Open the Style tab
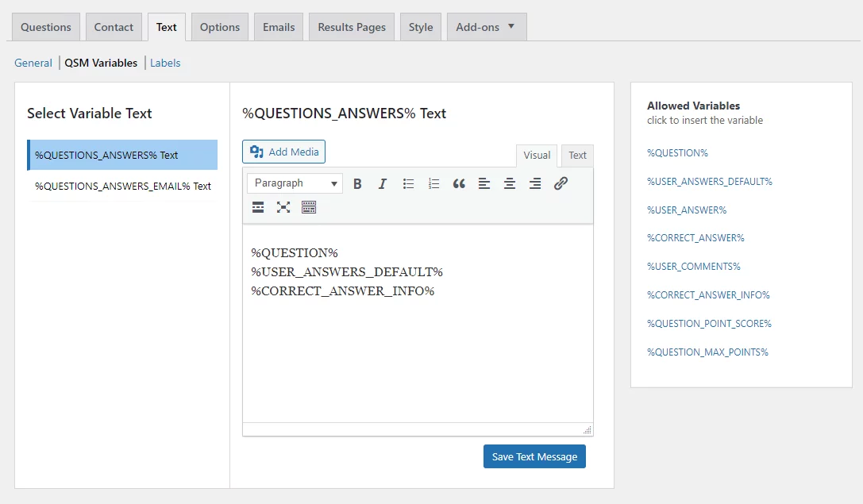This screenshot has height=504, width=863. (x=421, y=27)
